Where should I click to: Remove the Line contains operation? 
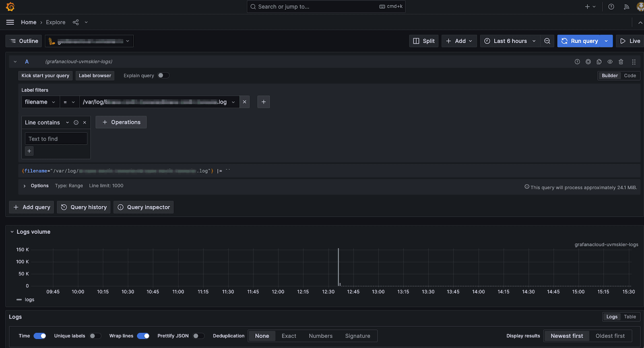tap(85, 122)
